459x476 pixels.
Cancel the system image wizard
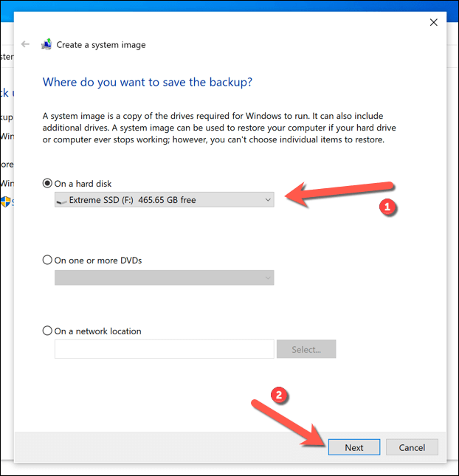(x=412, y=447)
